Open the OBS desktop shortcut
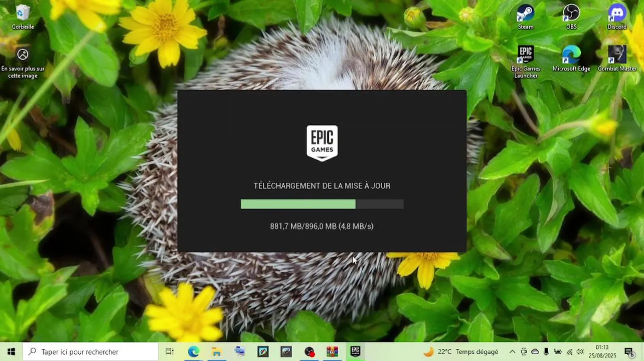Viewport: 644px width, 361px height. pos(571,17)
